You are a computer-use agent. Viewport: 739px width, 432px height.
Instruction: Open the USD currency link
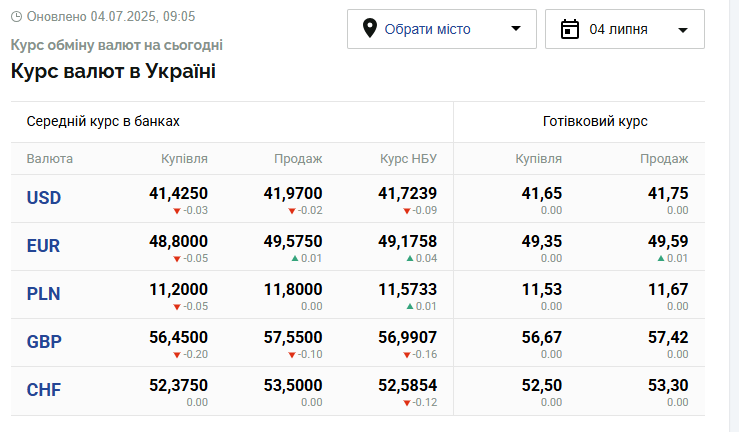point(44,198)
